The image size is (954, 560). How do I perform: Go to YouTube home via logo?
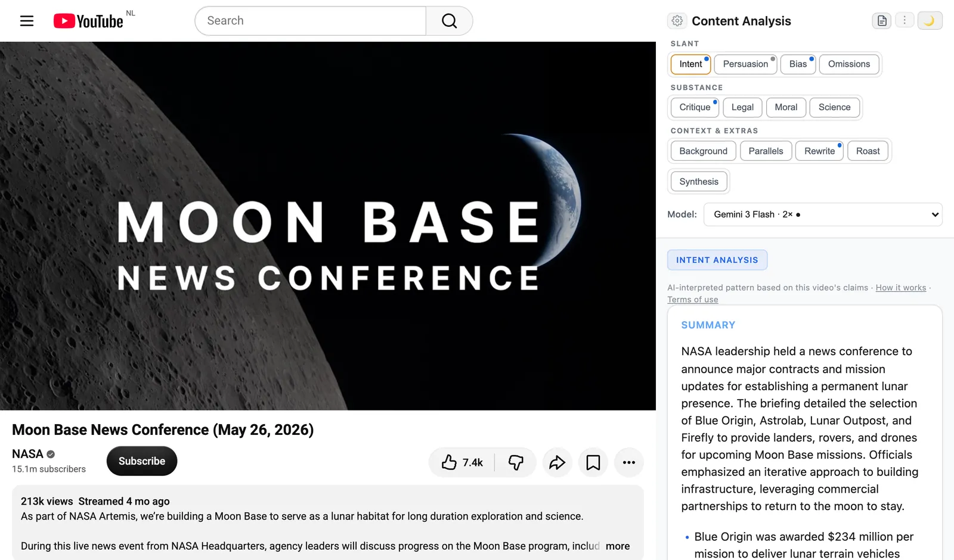click(88, 21)
